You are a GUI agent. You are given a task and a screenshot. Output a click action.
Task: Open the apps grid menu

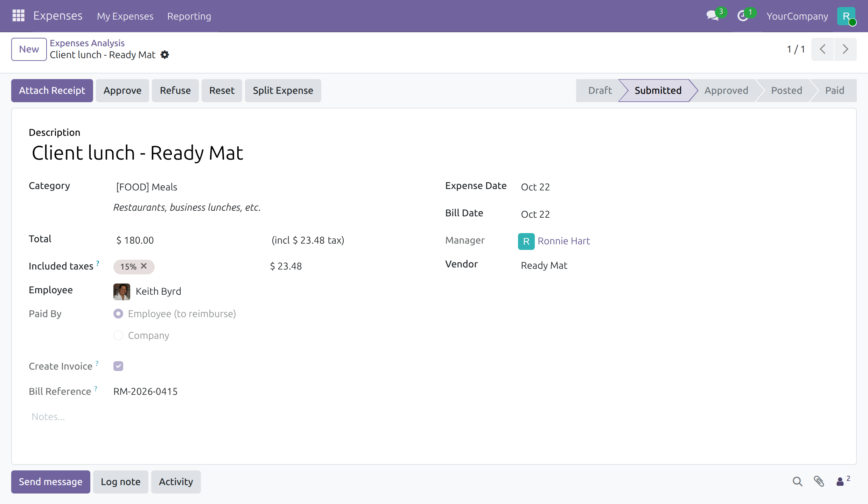point(18,16)
